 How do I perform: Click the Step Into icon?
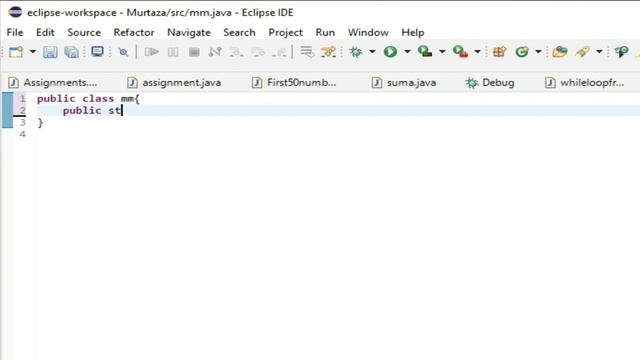tap(236, 52)
